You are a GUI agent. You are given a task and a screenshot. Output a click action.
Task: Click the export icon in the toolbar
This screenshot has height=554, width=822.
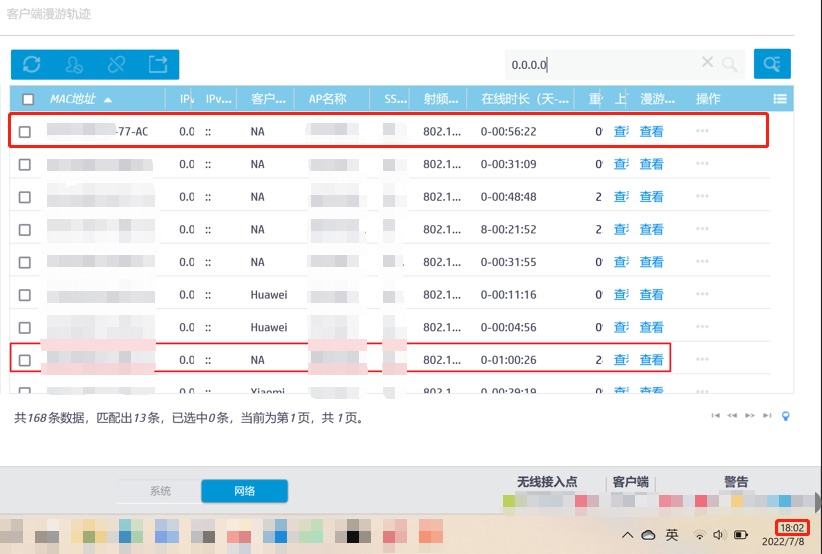click(x=158, y=64)
